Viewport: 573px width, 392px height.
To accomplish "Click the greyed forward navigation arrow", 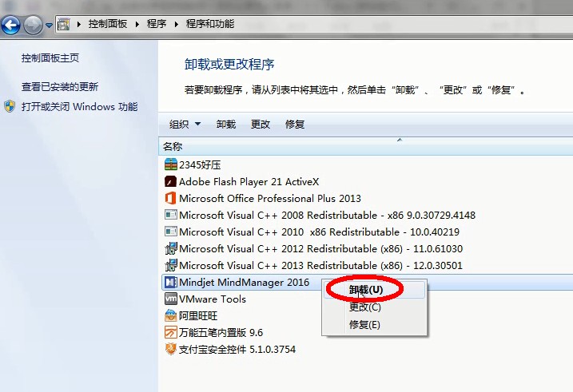I will 33,26.
